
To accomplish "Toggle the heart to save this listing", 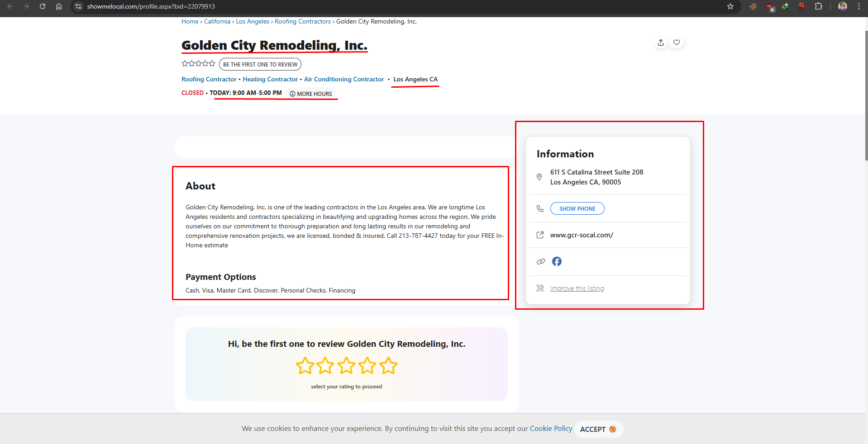I will tap(677, 42).
